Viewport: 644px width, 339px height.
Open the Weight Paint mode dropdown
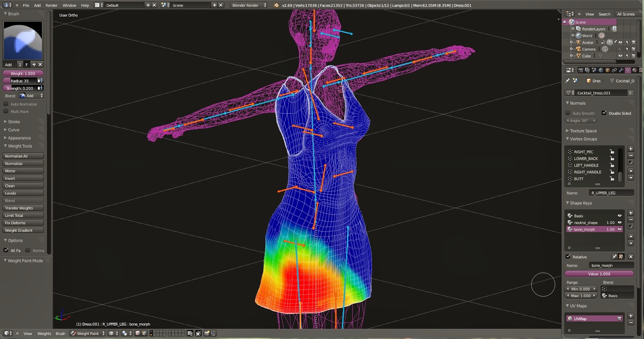tap(88, 333)
